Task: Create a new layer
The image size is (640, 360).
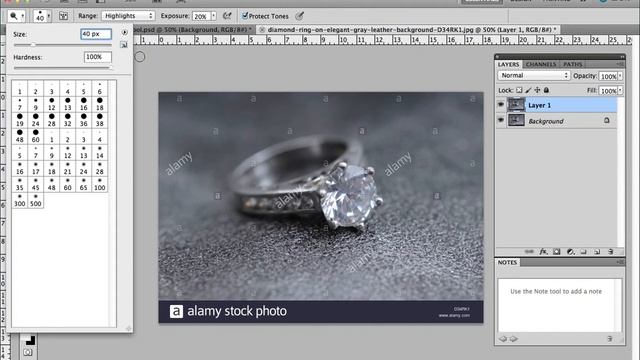Action: point(597,251)
